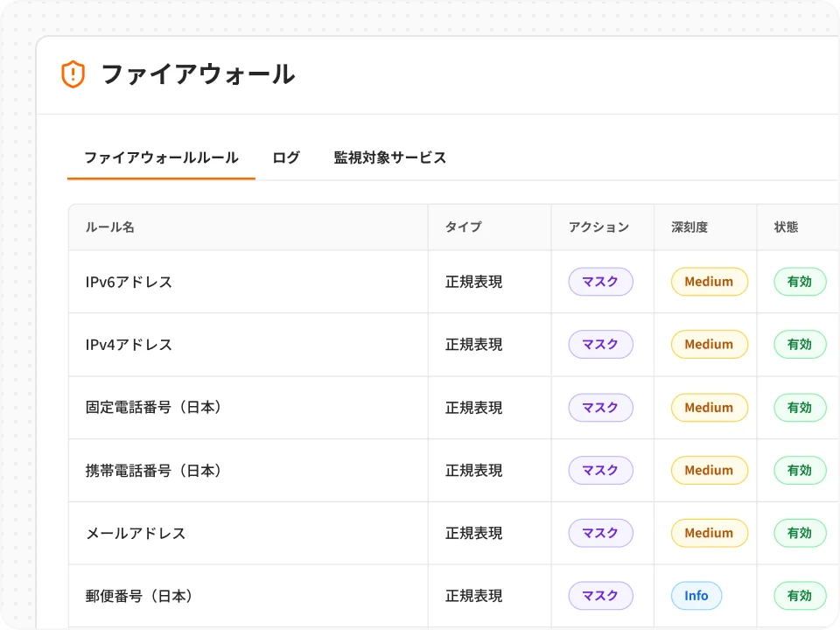The width and height of the screenshot is (840, 630).
Task: Toggle 有効 state for メールアドレス rule
Action: pyautogui.click(x=799, y=533)
